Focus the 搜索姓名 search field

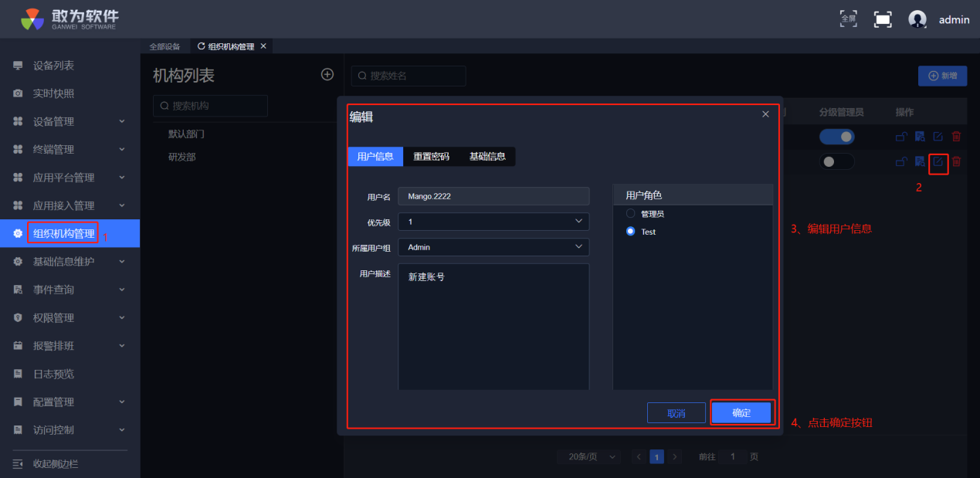(409, 76)
